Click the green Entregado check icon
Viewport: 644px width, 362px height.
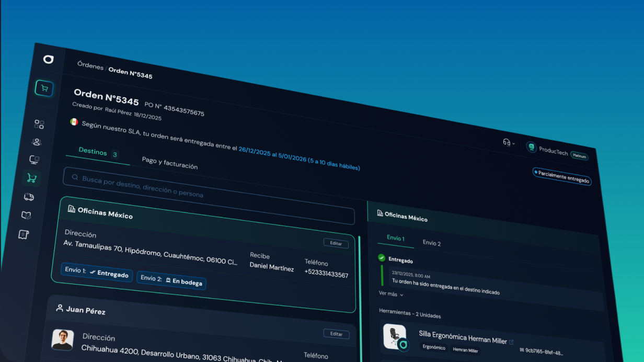click(382, 257)
